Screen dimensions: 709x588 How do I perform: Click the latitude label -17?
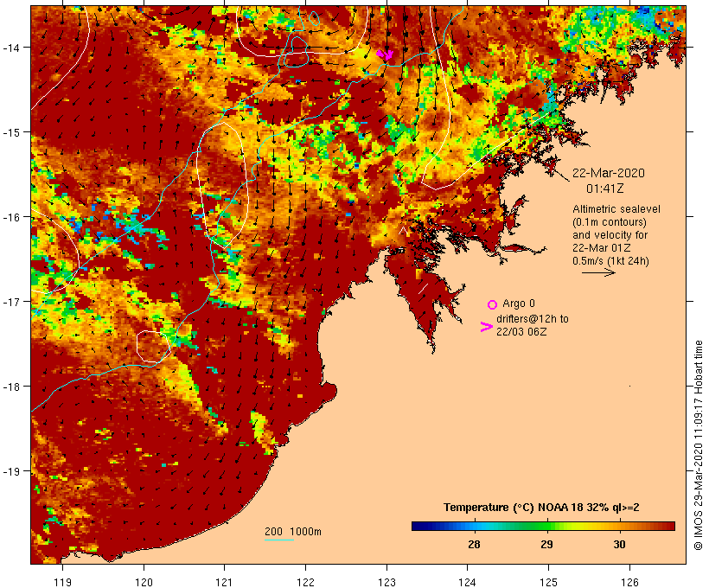click(x=11, y=302)
